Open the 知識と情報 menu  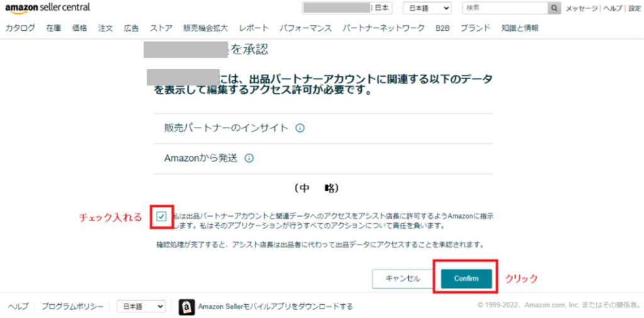coord(520,28)
